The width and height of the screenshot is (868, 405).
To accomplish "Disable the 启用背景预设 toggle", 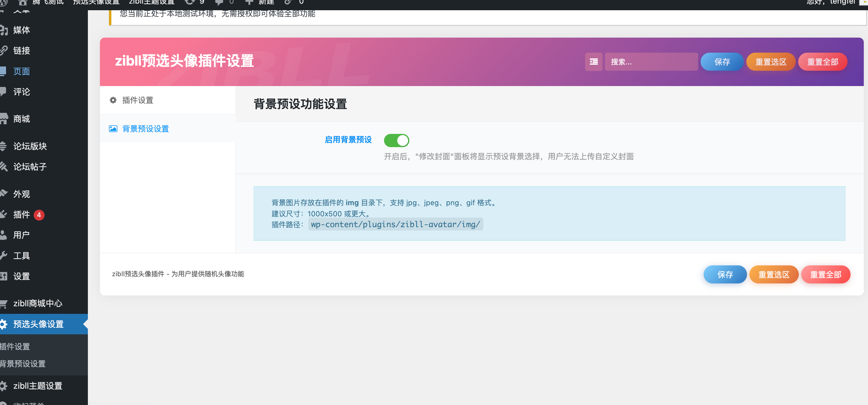I will click(x=397, y=141).
